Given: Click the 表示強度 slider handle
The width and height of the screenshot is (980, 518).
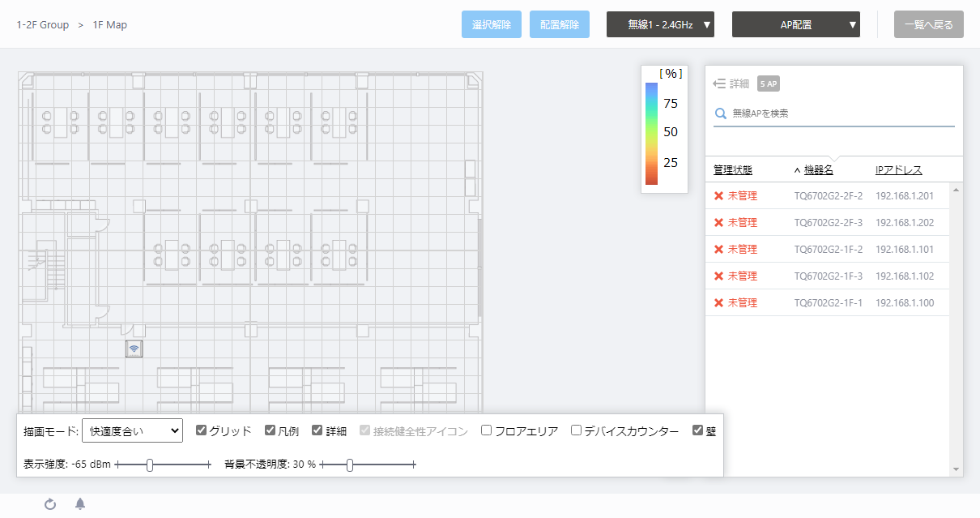Looking at the screenshot, I should click(150, 464).
